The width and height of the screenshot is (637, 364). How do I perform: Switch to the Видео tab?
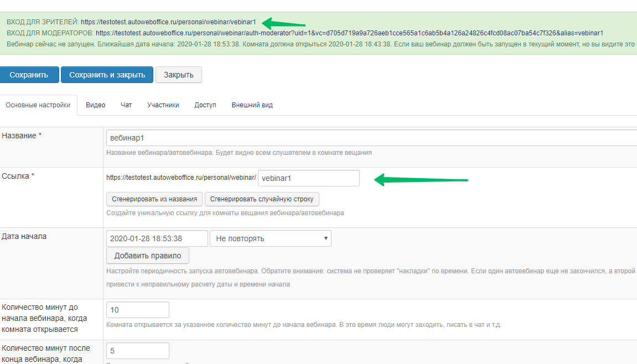(x=95, y=105)
